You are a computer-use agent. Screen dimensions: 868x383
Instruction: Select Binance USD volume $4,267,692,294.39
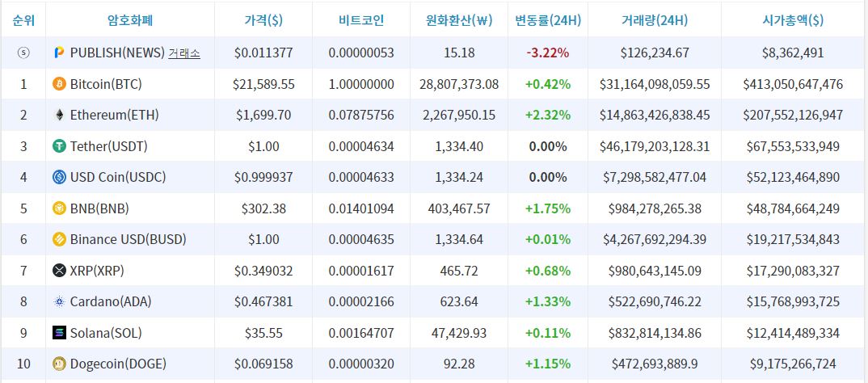655,240
